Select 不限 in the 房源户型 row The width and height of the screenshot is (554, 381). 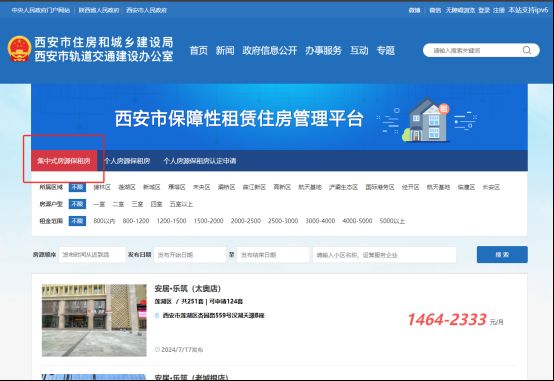pos(77,204)
